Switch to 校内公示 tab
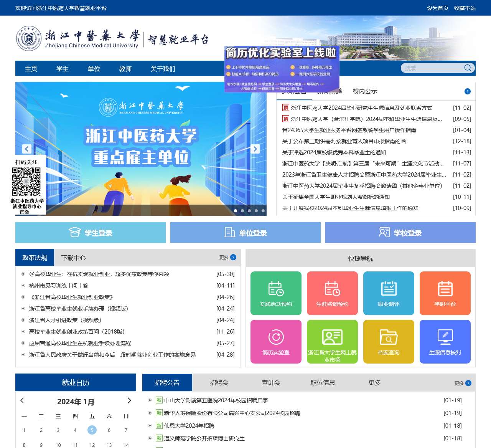This screenshot has height=448, width=491. point(365,91)
